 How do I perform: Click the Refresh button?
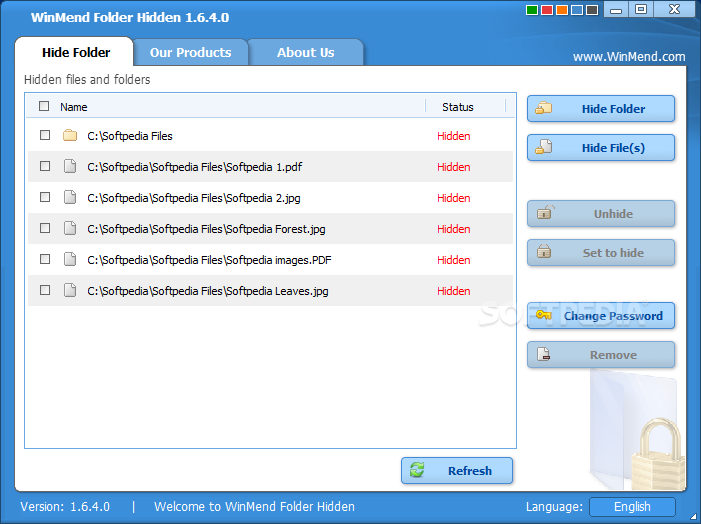457,470
